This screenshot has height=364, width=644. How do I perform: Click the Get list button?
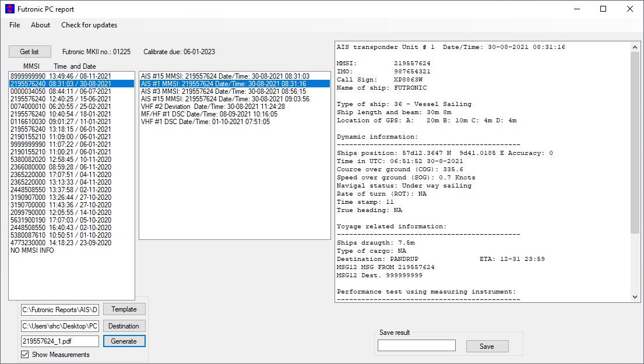coord(30,52)
